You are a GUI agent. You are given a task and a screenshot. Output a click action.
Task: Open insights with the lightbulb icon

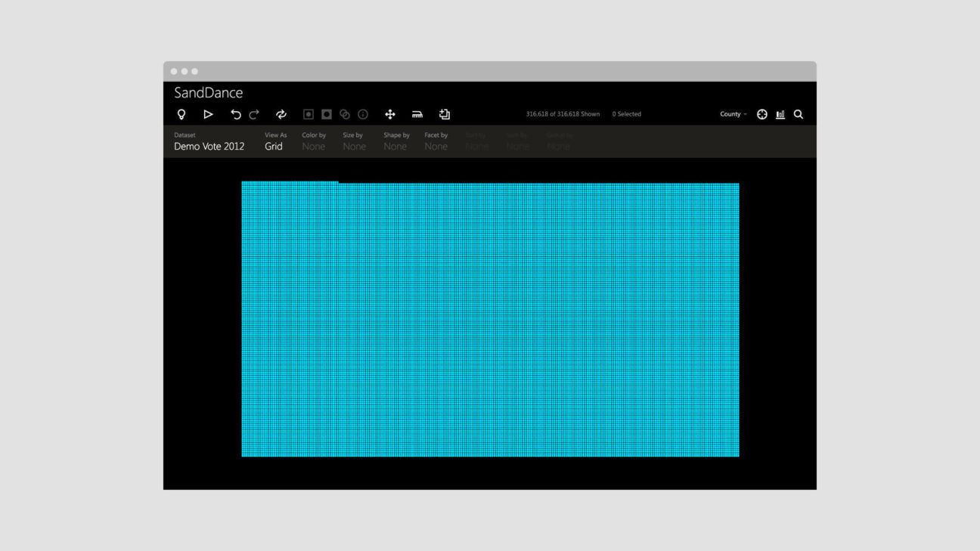click(180, 113)
